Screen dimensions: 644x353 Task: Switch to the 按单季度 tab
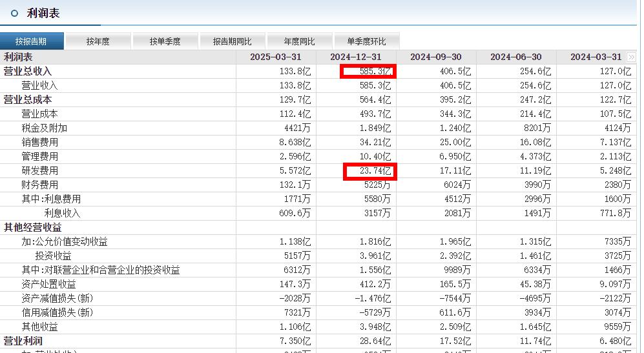pos(165,41)
